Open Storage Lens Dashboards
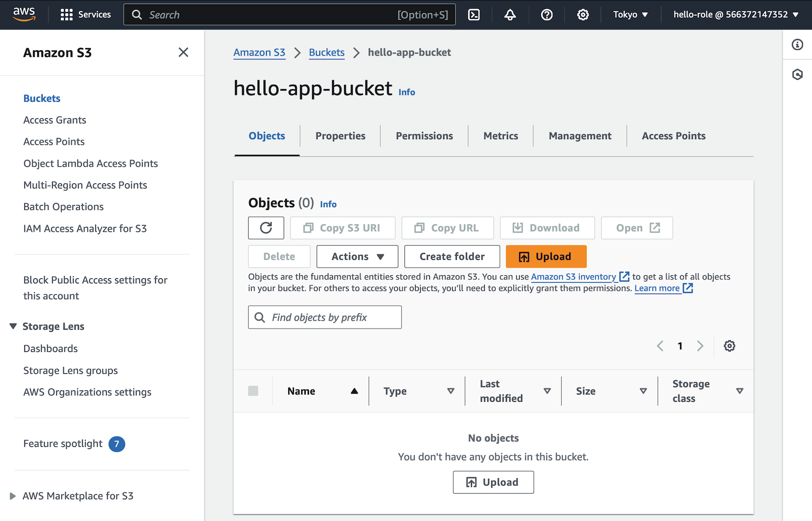 pos(51,349)
